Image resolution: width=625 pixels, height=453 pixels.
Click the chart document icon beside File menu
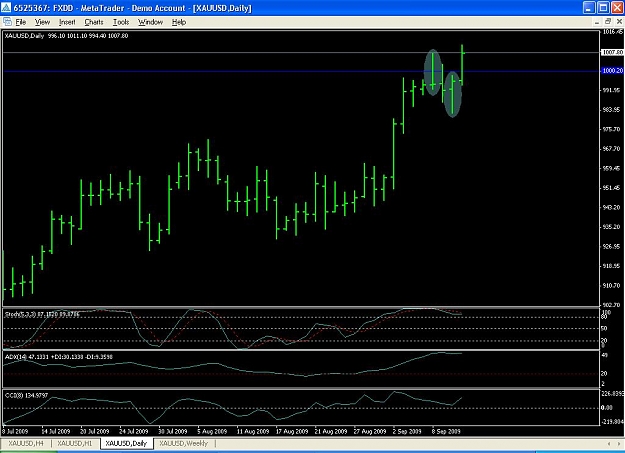coord(7,22)
